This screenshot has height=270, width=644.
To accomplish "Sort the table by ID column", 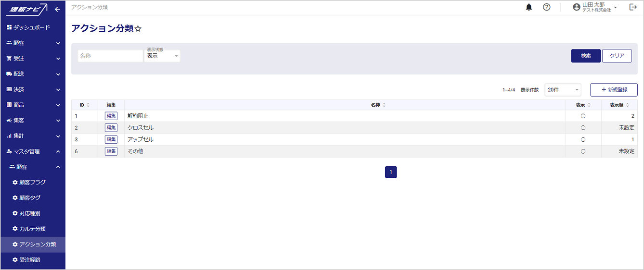I will click(88, 105).
